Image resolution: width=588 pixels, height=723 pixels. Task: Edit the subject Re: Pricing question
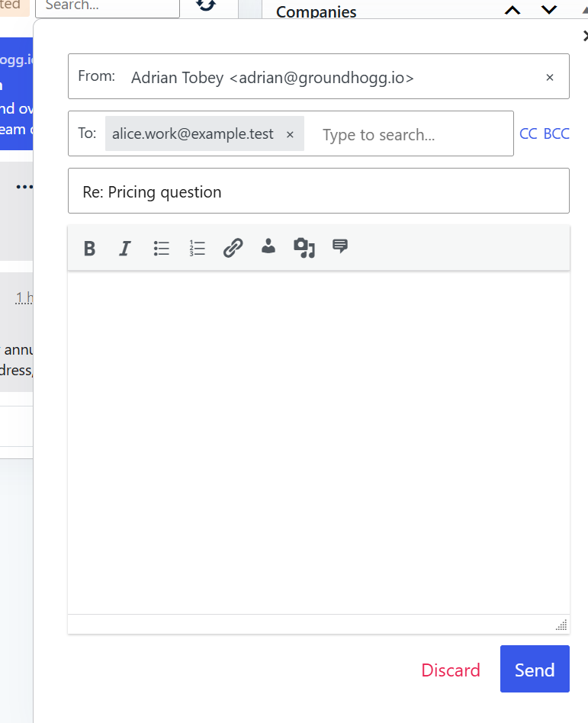coord(319,191)
